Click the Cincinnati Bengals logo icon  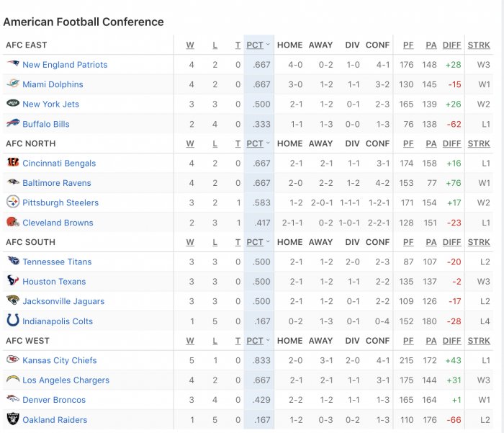[x=13, y=162]
